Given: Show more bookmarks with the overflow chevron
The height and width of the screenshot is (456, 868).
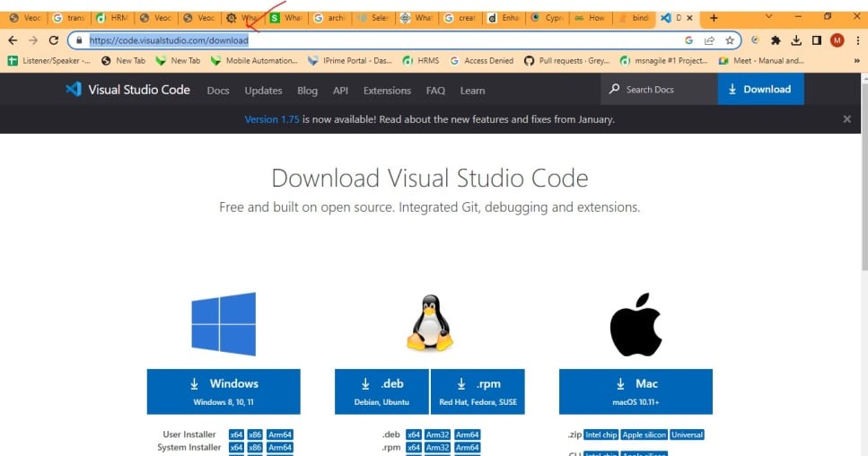Looking at the screenshot, I should pyautogui.click(x=857, y=61).
